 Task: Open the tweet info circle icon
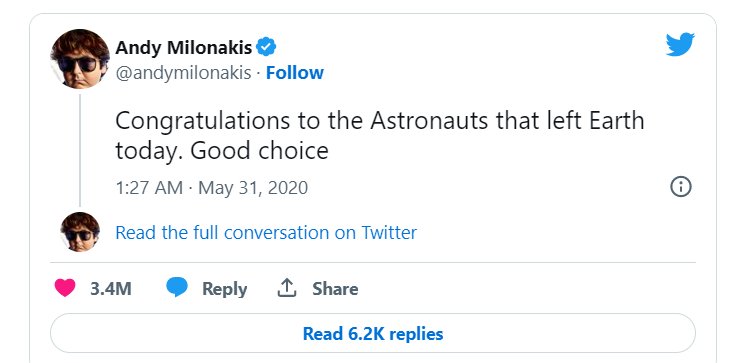pos(681,187)
